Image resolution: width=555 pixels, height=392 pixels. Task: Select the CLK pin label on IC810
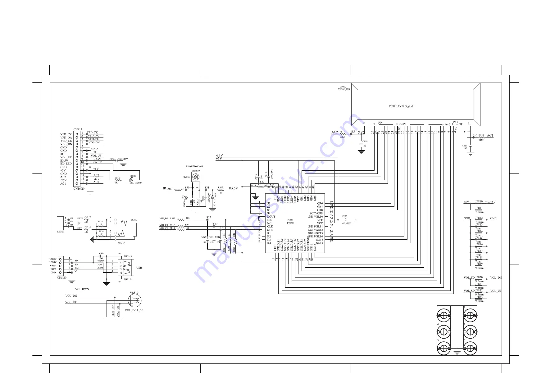270,226
